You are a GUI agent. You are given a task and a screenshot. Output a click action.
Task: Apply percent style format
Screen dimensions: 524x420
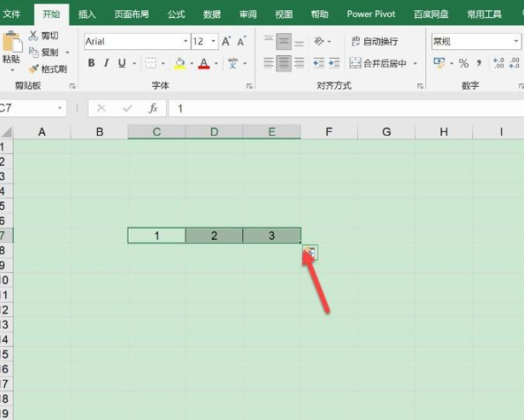(464, 63)
